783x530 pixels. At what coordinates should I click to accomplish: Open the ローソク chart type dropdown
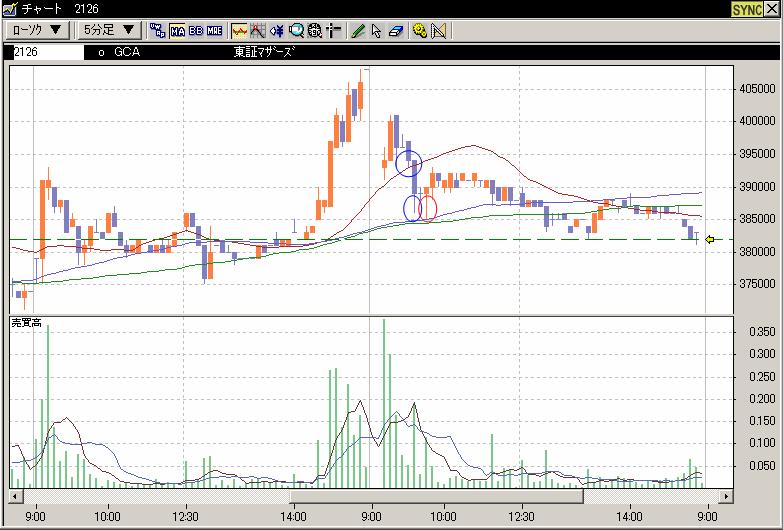(x=37, y=30)
